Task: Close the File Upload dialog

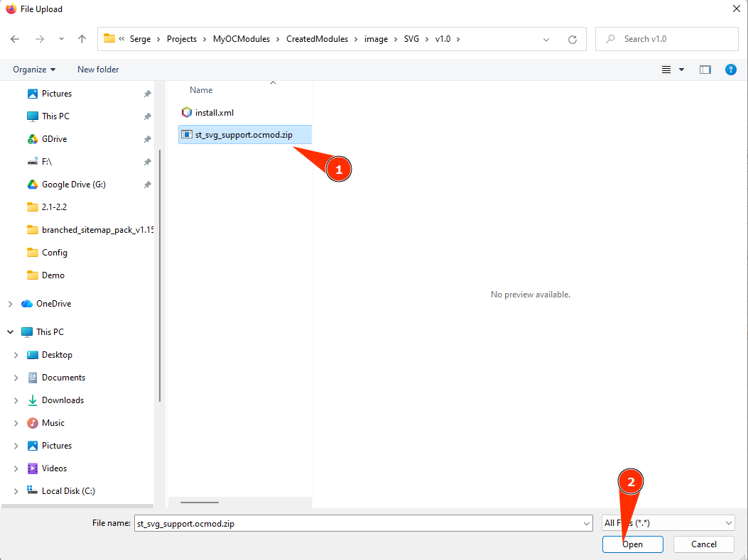Action: click(736, 9)
